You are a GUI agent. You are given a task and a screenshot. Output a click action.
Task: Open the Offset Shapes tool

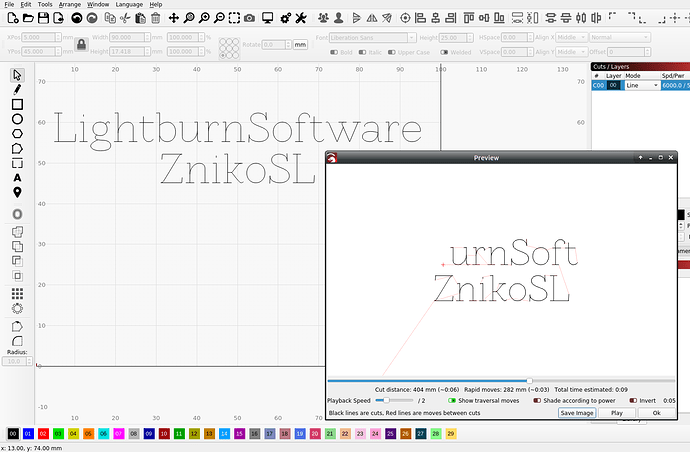pyautogui.click(x=17, y=214)
